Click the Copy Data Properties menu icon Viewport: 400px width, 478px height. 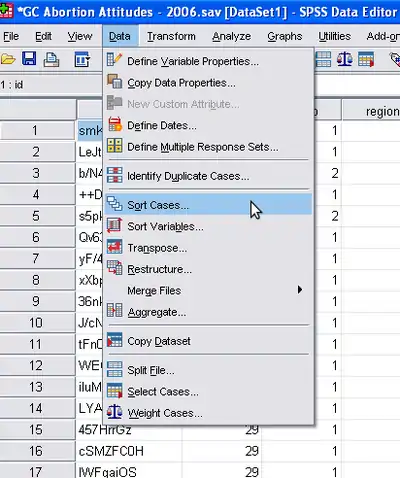click(x=114, y=82)
